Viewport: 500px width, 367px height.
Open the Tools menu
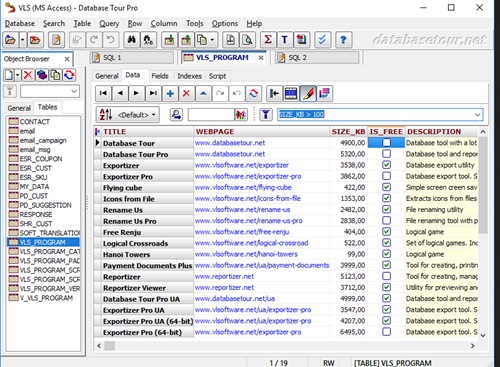(194, 24)
